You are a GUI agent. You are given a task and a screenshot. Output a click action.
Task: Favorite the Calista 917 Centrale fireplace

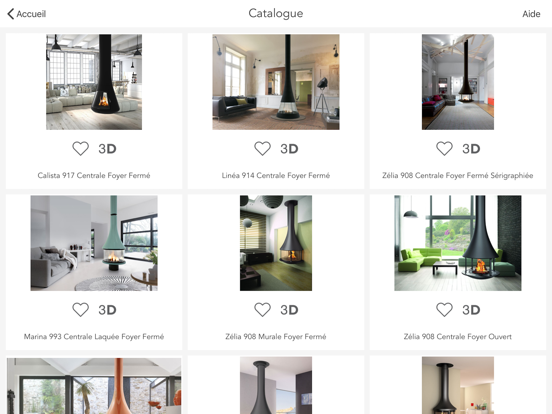[81, 149]
